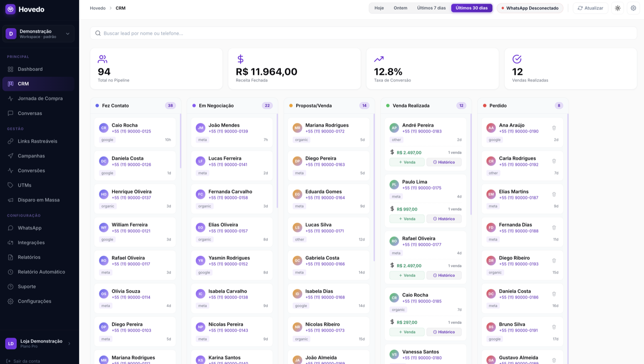The image size is (644, 364).
Task: Click Perdido column header
Action: click(x=523, y=106)
